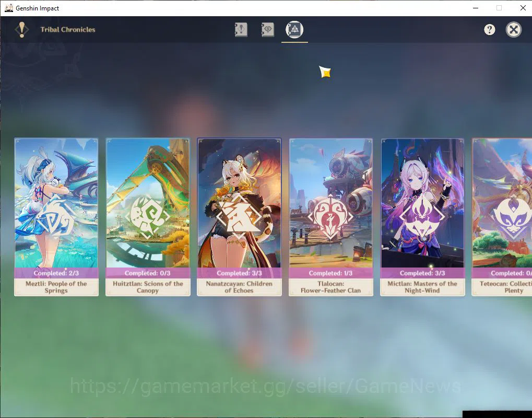Open the Huitztlan: Scions of the Canopy card
Viewport: 532px width, 418px height.
pos(148,217)
